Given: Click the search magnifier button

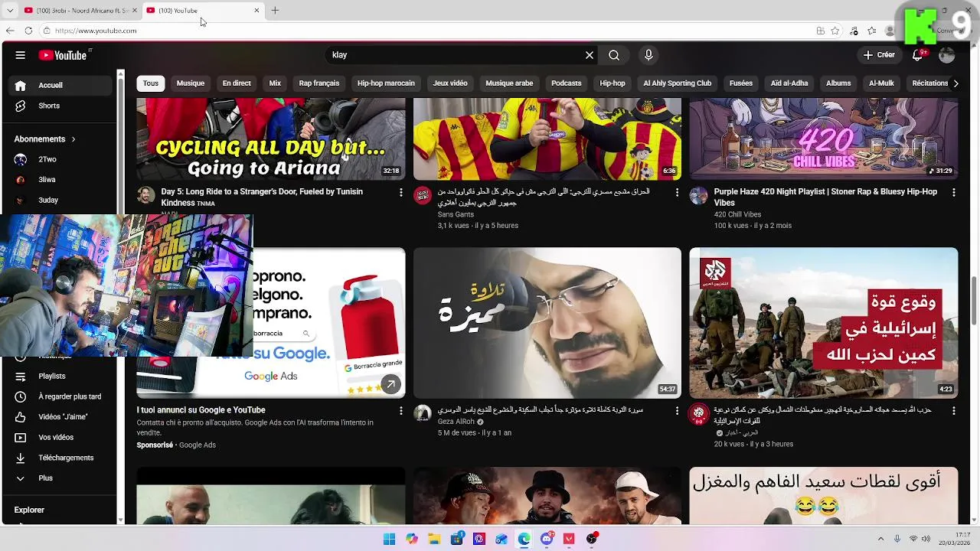Looking at the screenshot, I should coord(614,55).
